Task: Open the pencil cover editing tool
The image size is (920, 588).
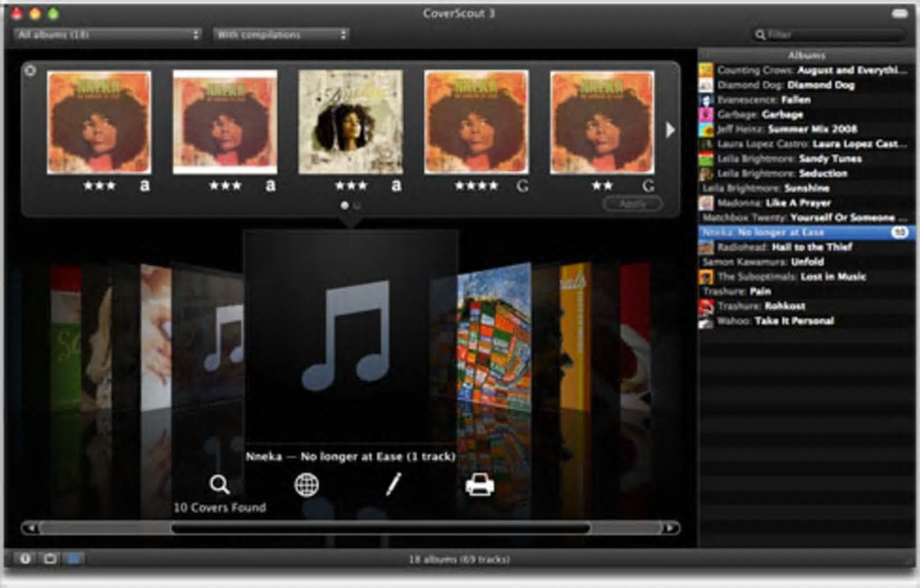Action: [x=393, y=484]
